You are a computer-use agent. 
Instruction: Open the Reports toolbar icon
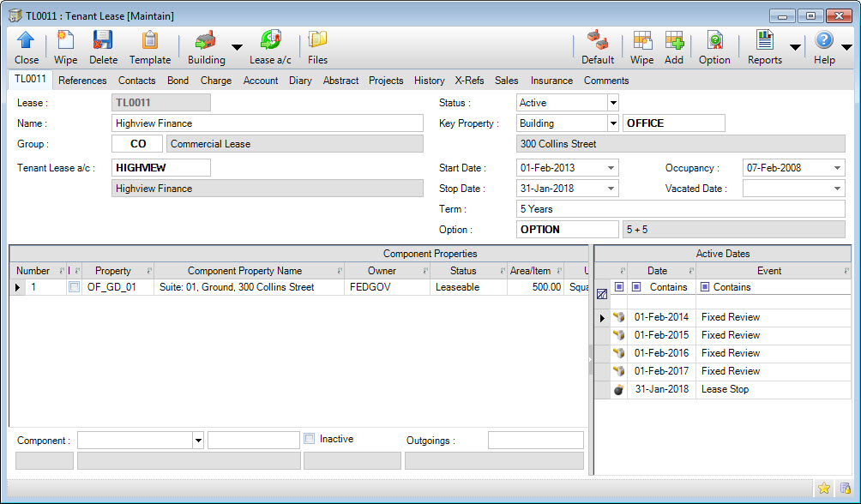tap(764, 40)
